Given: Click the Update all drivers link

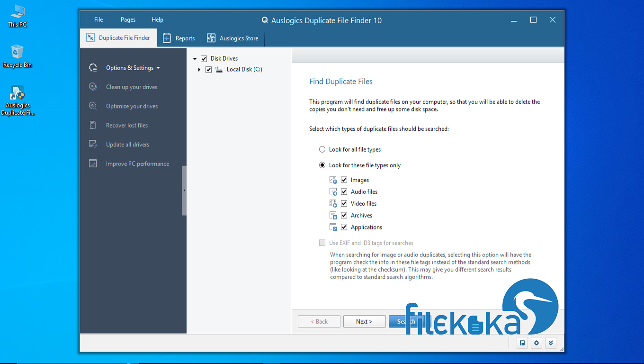Looking at the screenshot, I should [127, 145].
